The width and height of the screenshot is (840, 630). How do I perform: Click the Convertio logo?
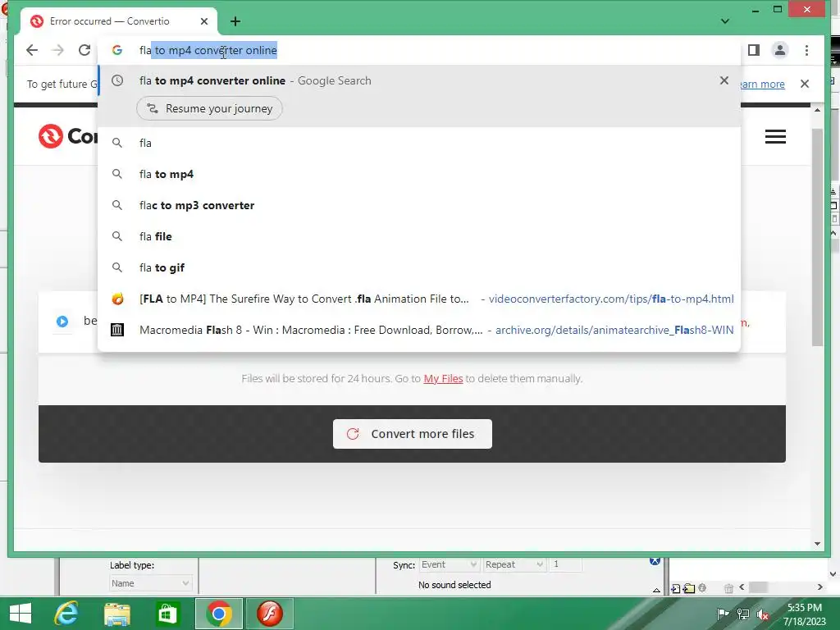pos(67,136)
